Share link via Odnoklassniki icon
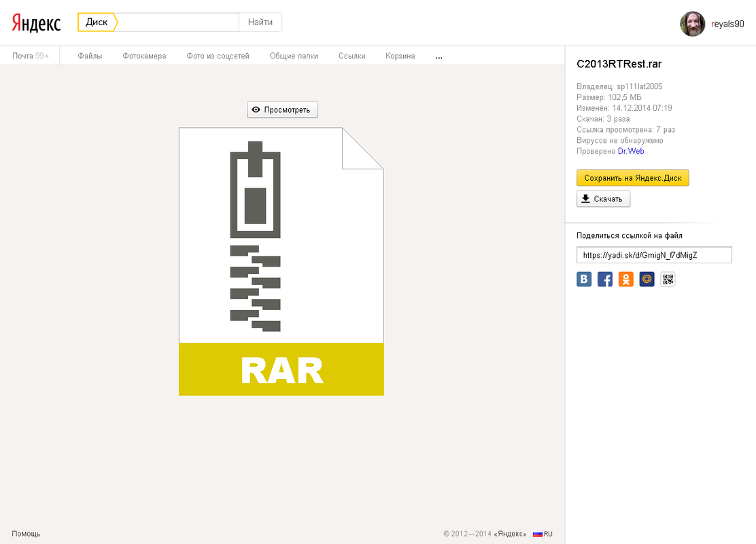Image resolution: width=756 pixels, height=544 pixels. click(x=626, y=279)
